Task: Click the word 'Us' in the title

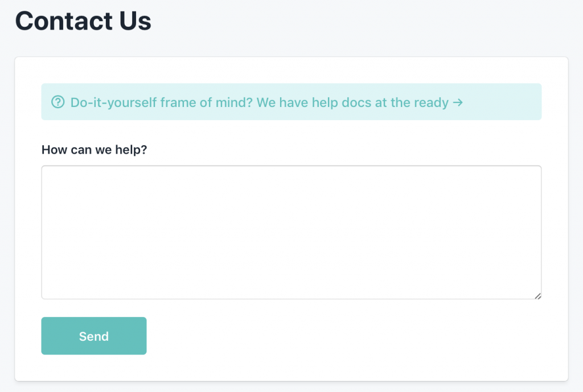Action: tap(135, 21)
